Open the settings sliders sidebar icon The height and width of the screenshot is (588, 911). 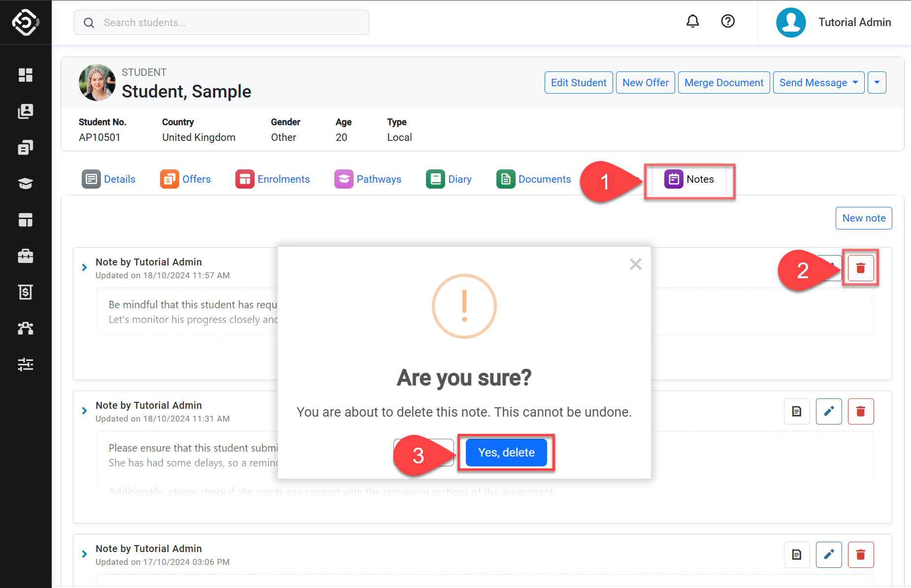tap(26, 364)
